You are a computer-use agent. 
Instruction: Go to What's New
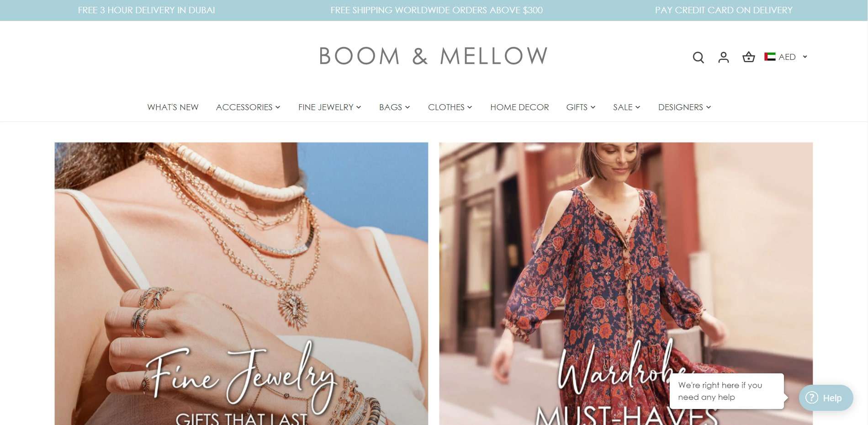tap(173, 107)
